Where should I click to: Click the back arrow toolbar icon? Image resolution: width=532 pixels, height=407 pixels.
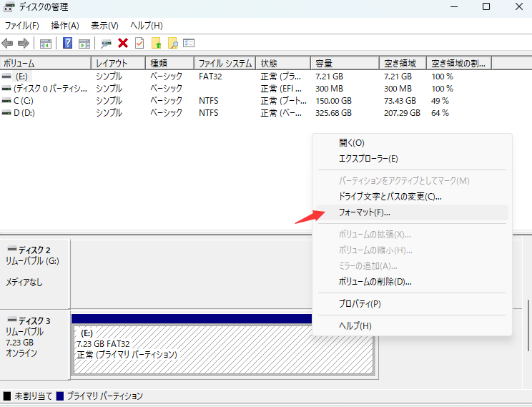point(8,44)
